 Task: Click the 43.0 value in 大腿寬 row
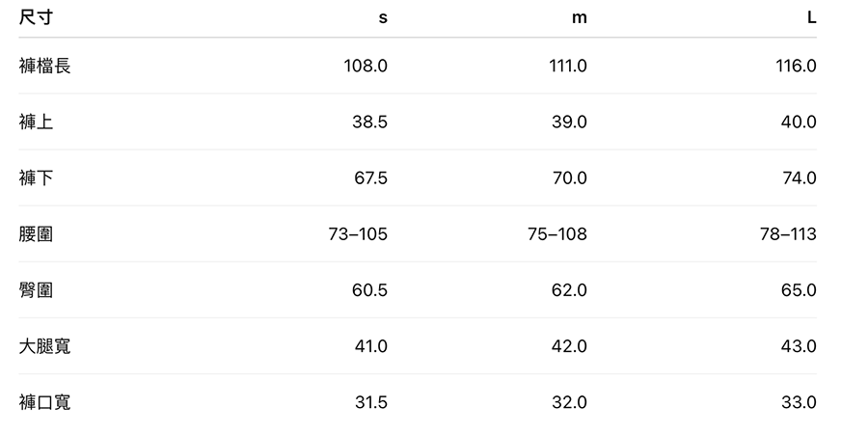click(x=799, y=345)
